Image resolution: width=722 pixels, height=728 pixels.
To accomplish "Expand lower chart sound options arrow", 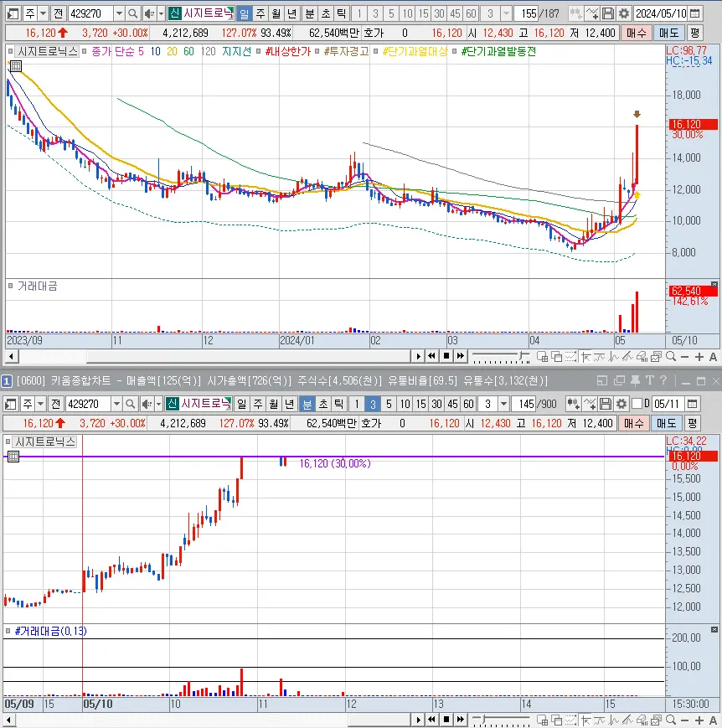I will [x=159, y=404].
